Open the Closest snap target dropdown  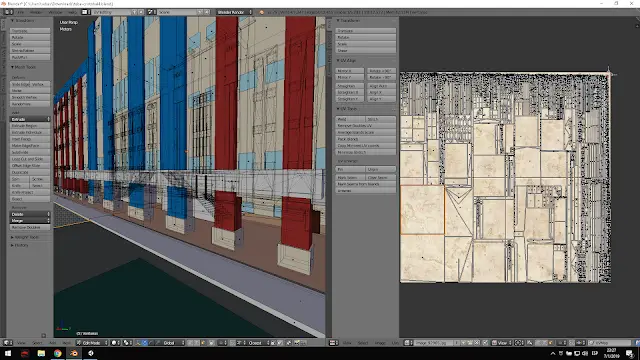258,343
